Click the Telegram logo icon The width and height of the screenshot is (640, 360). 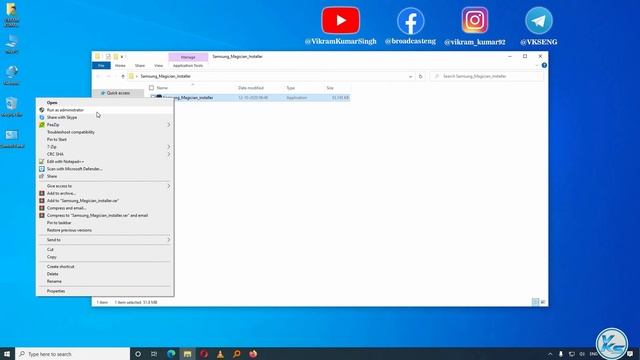tap(539, 20)
